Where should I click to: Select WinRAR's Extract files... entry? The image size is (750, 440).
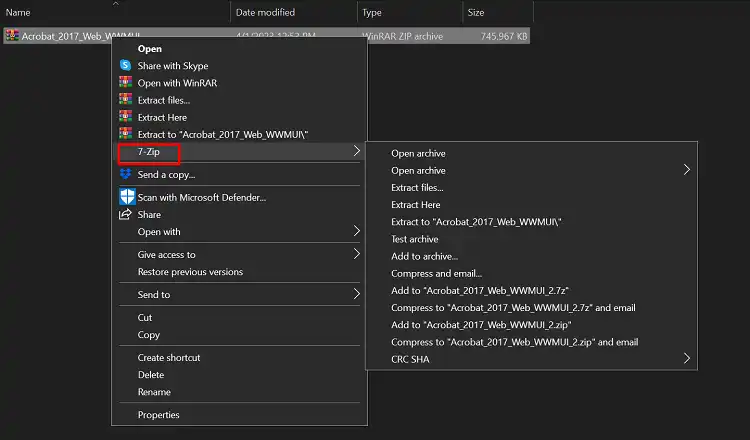164,100
